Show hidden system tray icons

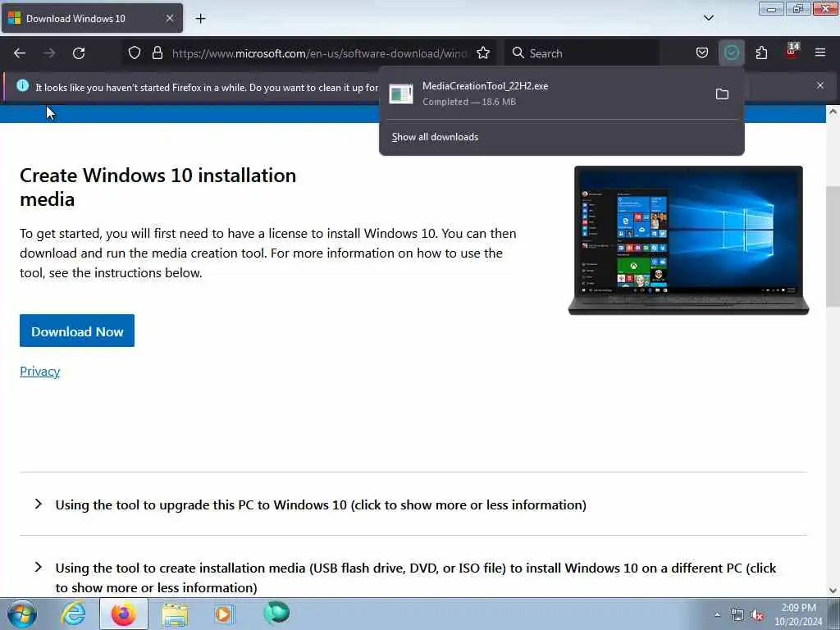pyautogui.click(x=717, y=614)
